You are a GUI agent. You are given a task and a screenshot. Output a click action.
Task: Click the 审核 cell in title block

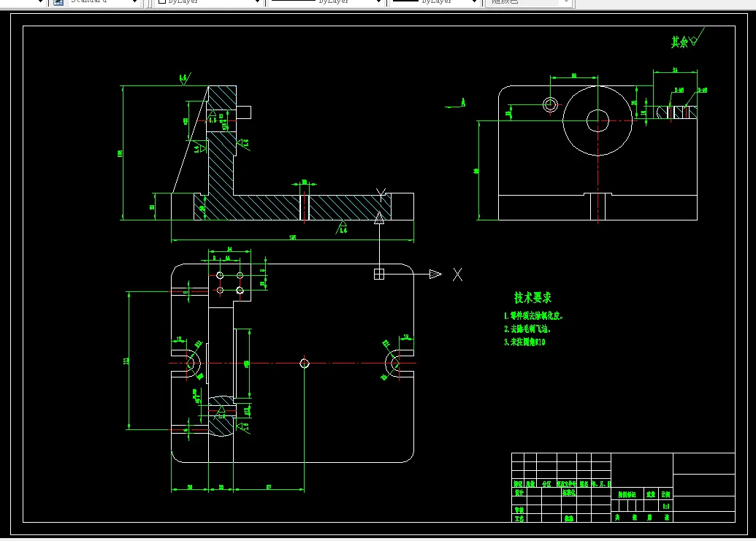(x=519, y=510)
